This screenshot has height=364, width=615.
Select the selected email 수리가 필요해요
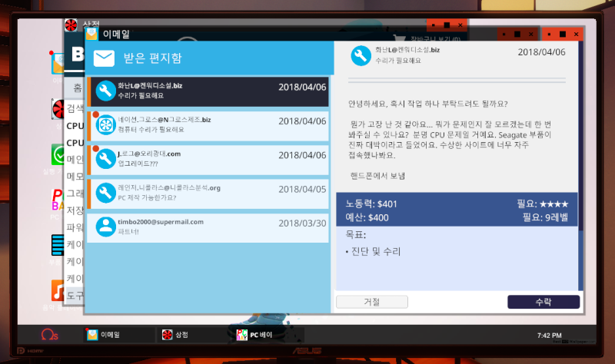(x=208, y=91)
